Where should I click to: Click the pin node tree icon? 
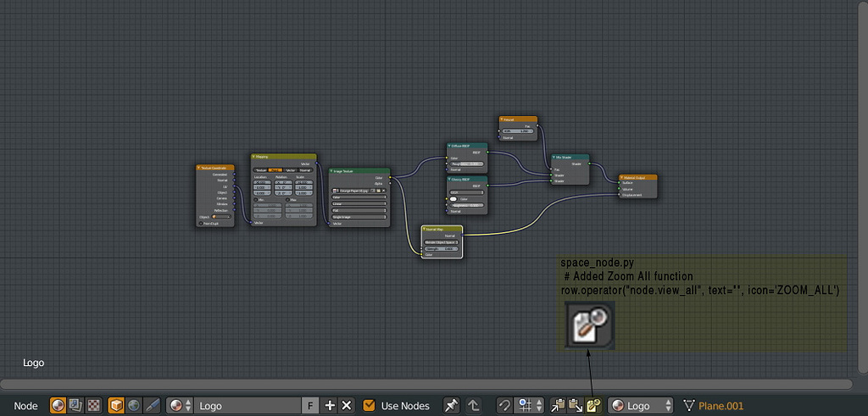point(451,406)
